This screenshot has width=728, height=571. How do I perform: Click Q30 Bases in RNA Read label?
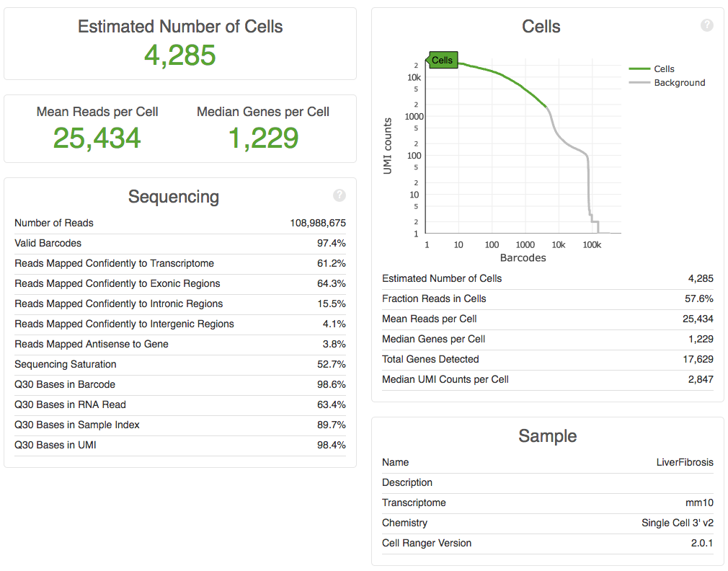tap(70, 404)
